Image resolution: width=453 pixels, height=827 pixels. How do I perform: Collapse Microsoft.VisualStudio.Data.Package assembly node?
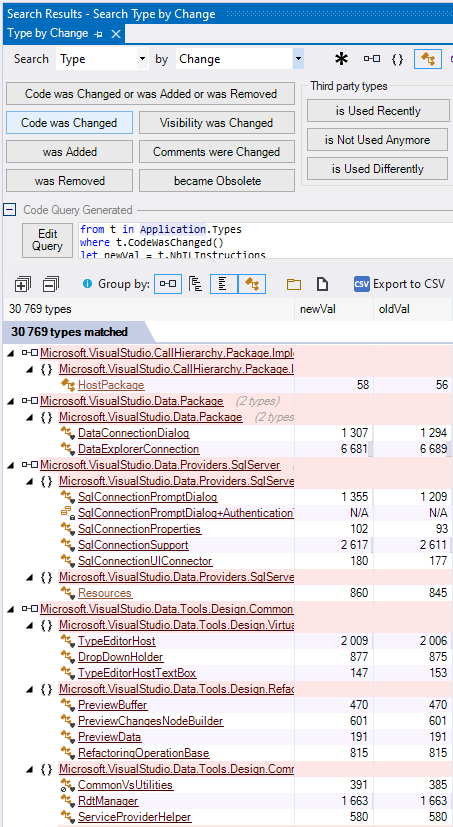click(12, 401)
